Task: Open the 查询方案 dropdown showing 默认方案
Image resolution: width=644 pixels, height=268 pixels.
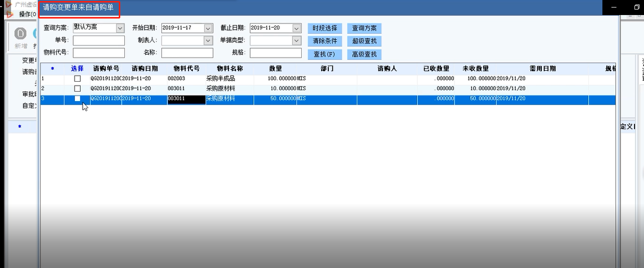Action: pyautogui.click(x=120, y=28)
